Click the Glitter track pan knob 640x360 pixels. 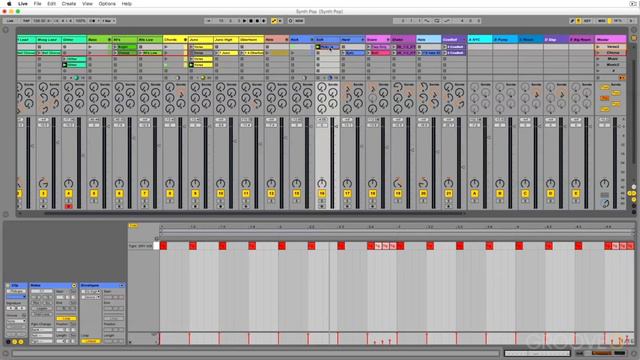[x=69, y=183]
